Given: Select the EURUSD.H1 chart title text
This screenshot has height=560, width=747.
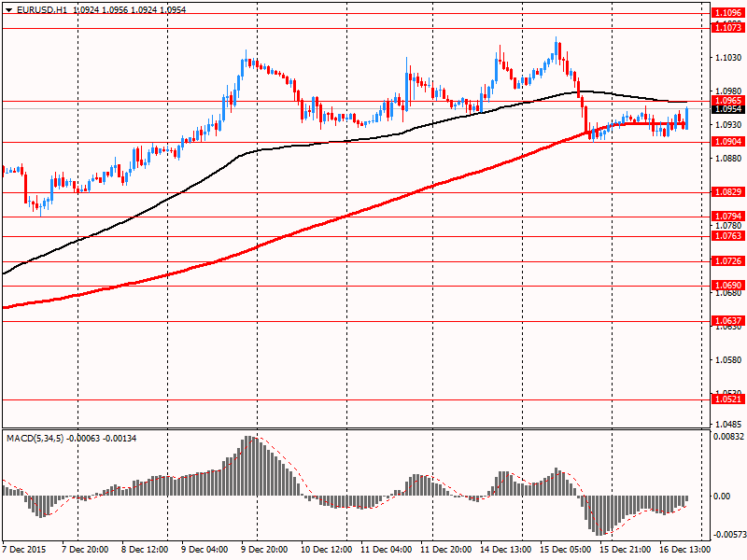Looking at the screenshot, I should click(x=42, y=10).
